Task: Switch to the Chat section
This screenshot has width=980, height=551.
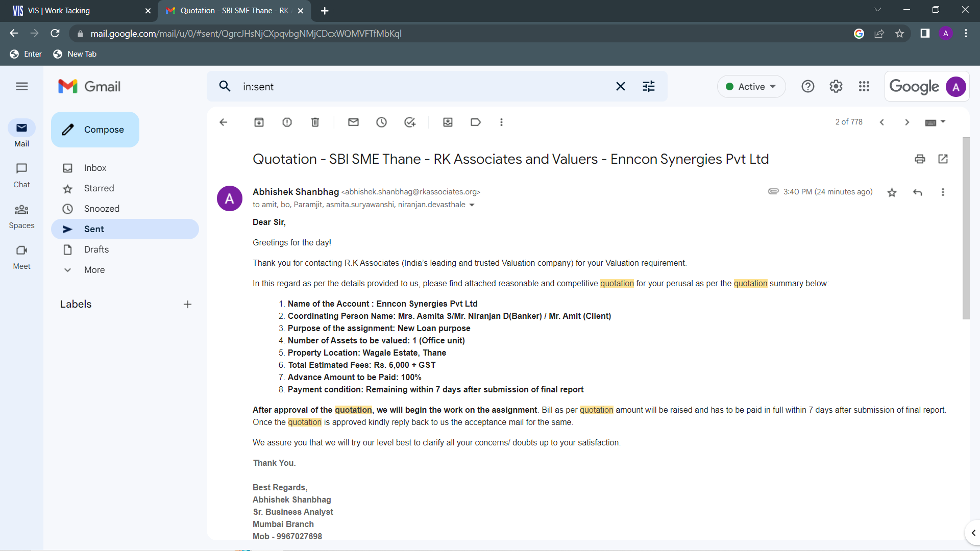Action: point(21,175)
